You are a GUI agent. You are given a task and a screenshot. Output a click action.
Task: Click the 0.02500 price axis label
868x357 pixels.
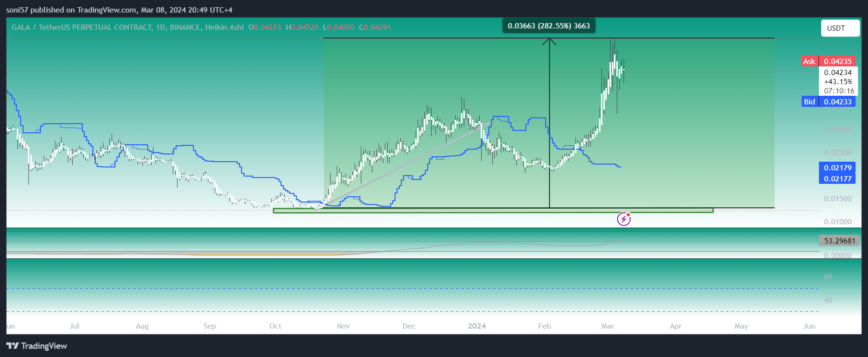(838, 153)
